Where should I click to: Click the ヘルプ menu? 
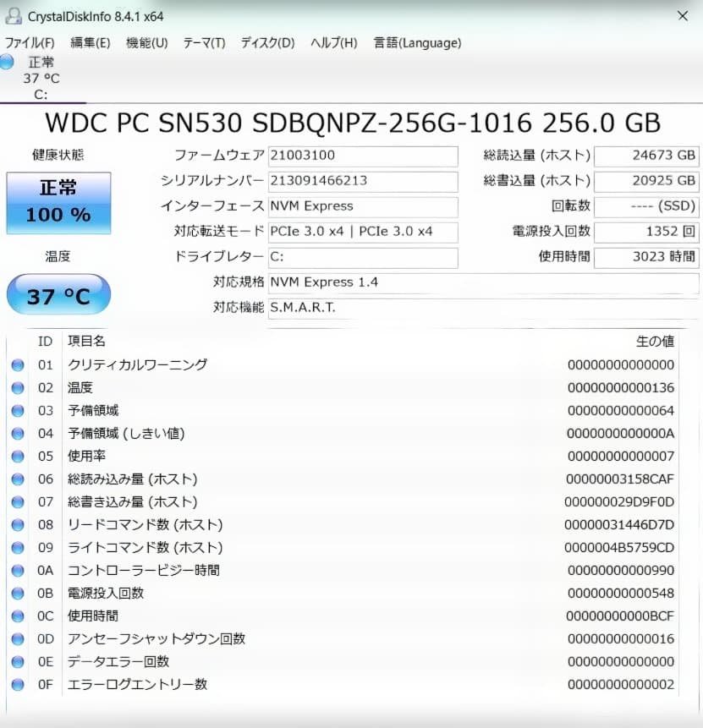(332, 42)
